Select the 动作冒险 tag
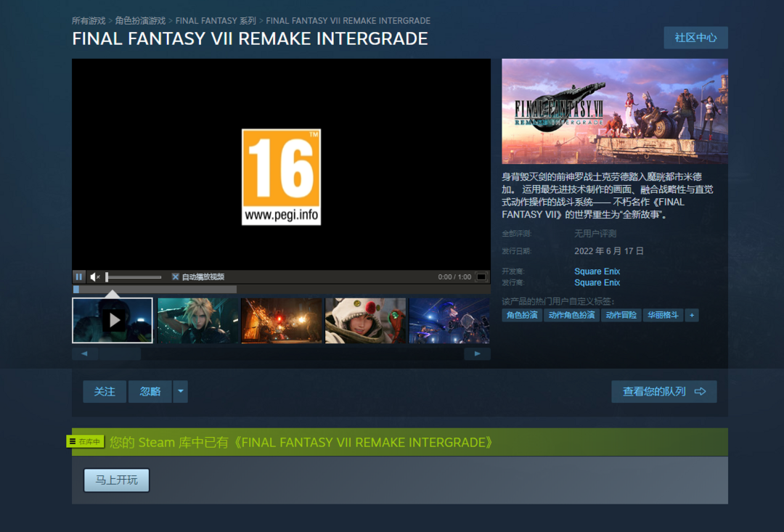Image resolution: width=784 pixels, height=532 pixels. pos(621,315)
